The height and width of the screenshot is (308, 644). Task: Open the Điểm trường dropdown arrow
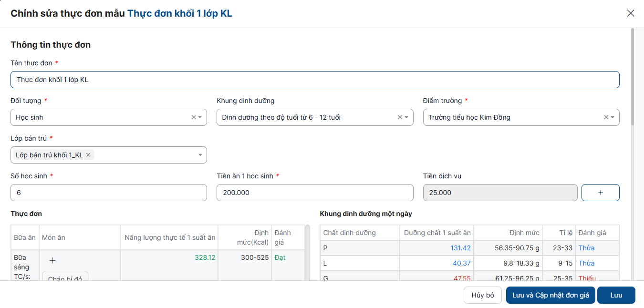pos(613,117)
